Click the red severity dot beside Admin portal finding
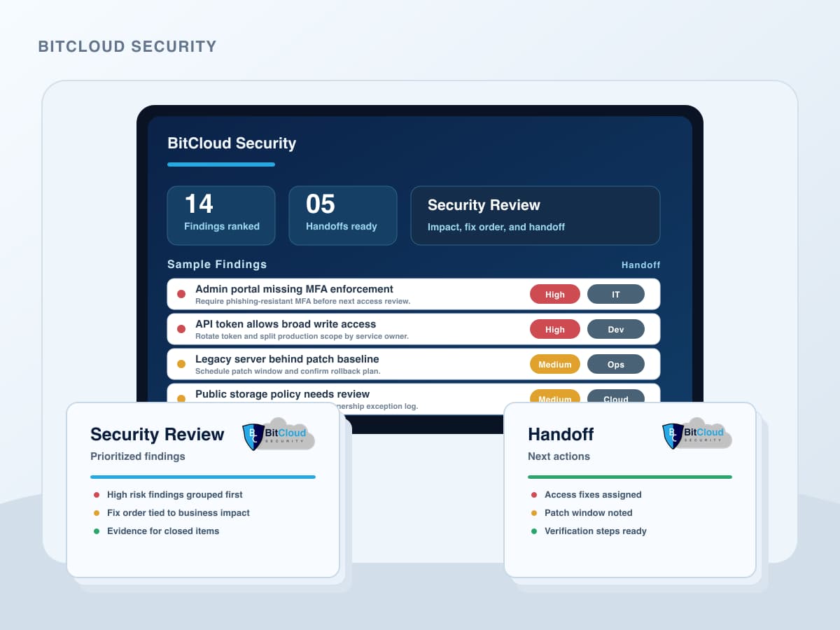Screen dimensions: 840x630 tap(181, 293)
